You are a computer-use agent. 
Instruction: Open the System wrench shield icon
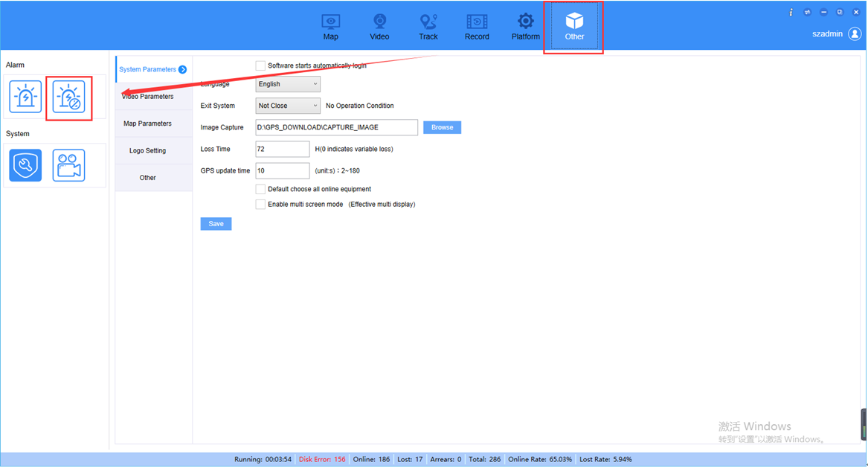pos(25,165)
